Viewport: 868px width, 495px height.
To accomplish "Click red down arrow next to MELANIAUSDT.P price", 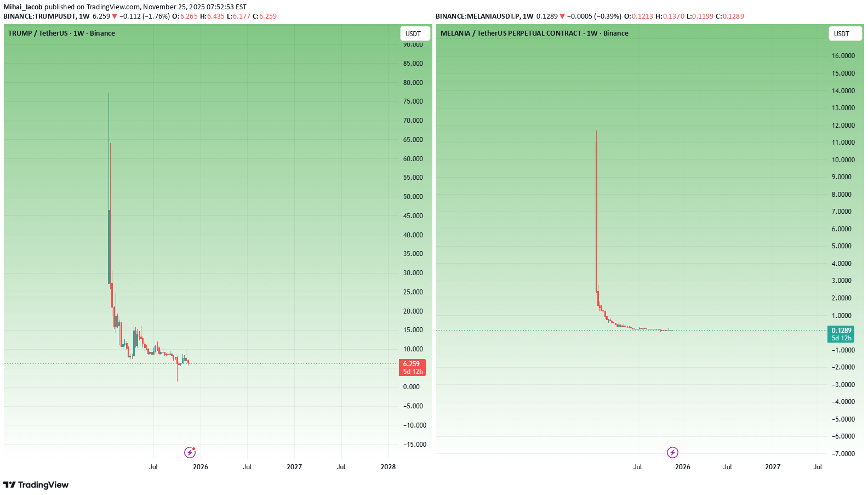I will click(x=562, y=16).
